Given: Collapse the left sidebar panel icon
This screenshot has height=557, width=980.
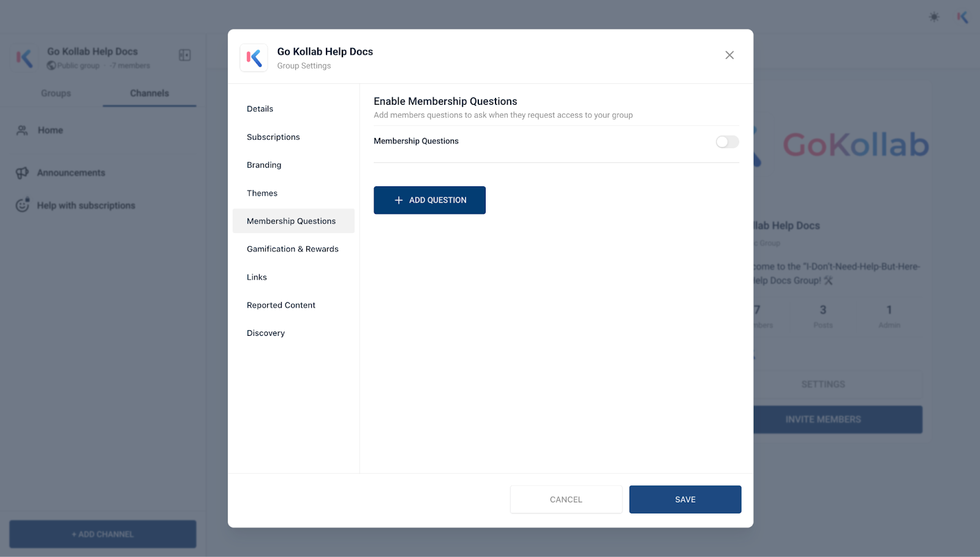Looking at the screenshot, I should pyautogui.click(x=184, y=55).
